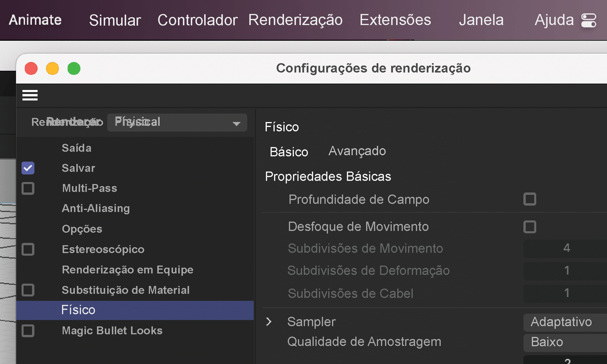607x364 pixels.
Task: Enable Desfoque de Movimento
Action: click(530, 227)
